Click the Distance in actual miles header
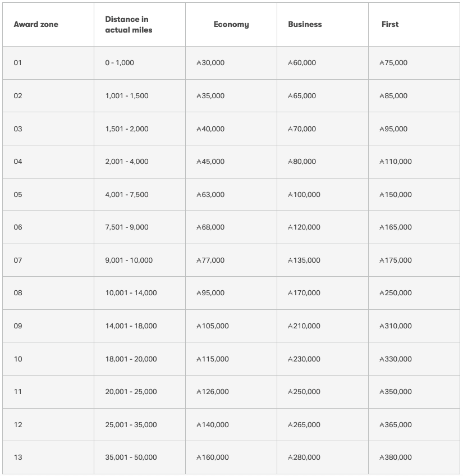Viewport: 463px width, 476px height. [129, 25]
